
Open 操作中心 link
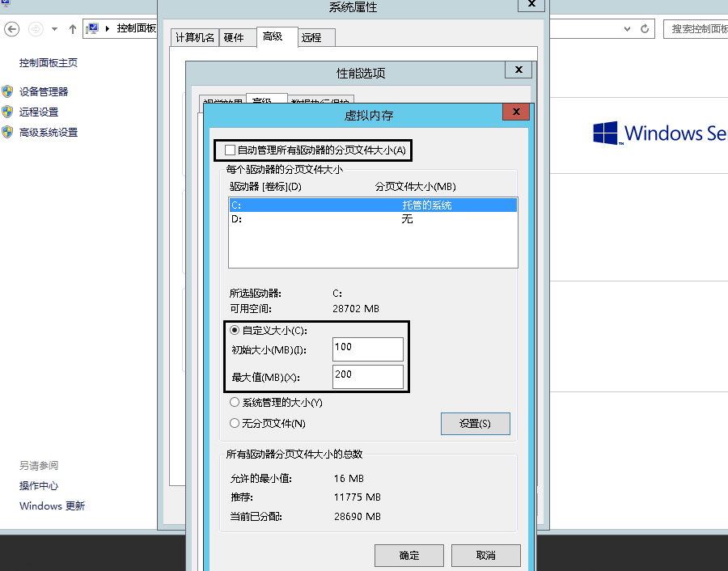39,485
